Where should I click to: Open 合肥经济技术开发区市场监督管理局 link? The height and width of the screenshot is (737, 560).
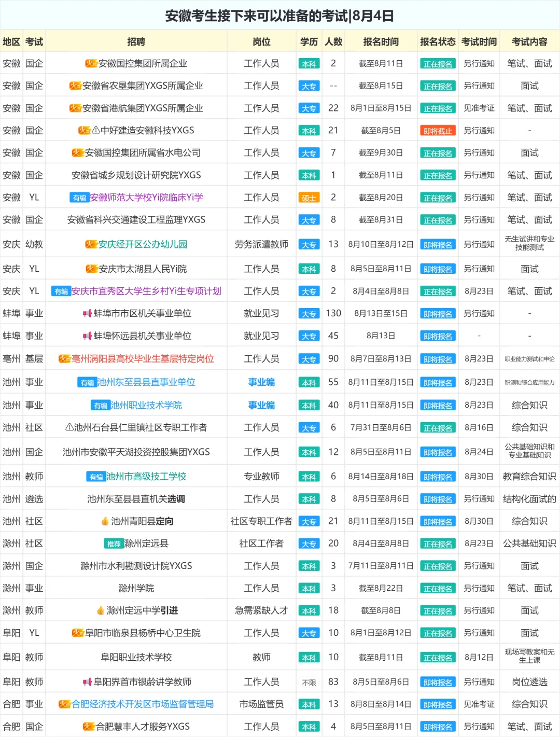(x=143, y=704)
